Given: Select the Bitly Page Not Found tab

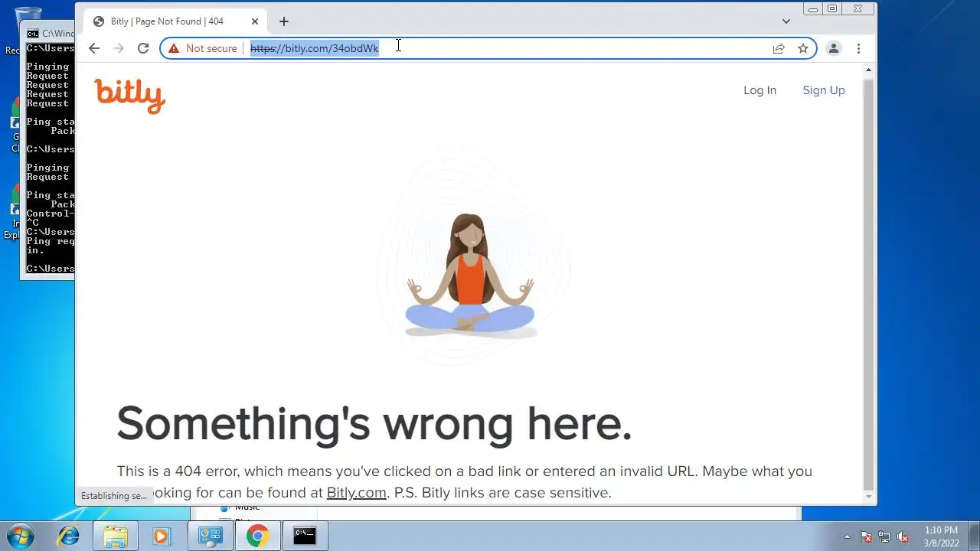Looking at the screenshot, I should (175, 21).
